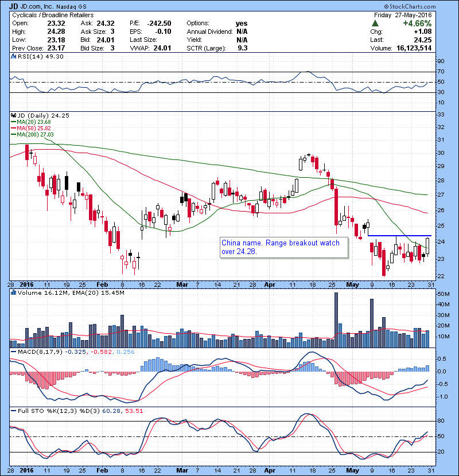Click the volume bars icon next to Volume

pos(13,292)
